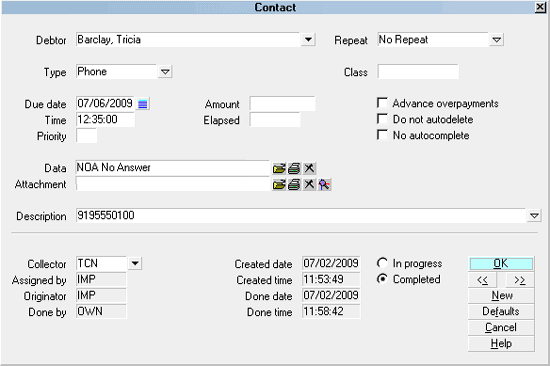
Task: Close the Contact window with X
Action: pyautogui.click(x=540, y=7)
